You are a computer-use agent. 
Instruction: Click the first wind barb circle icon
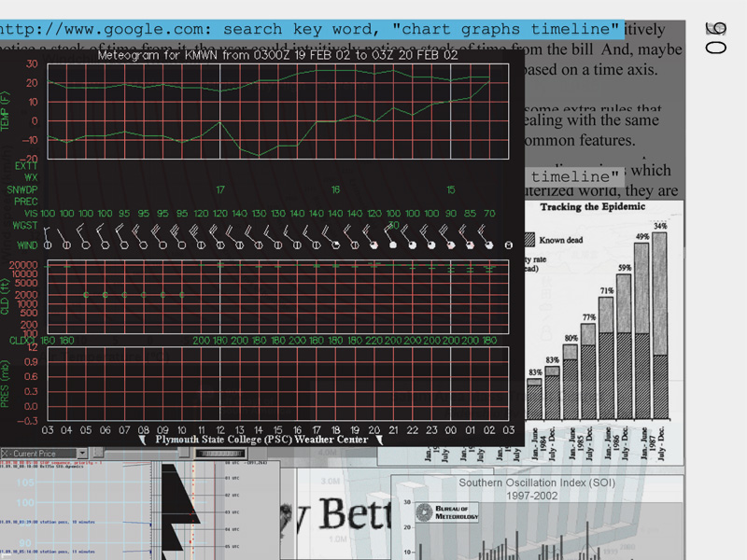49,245
